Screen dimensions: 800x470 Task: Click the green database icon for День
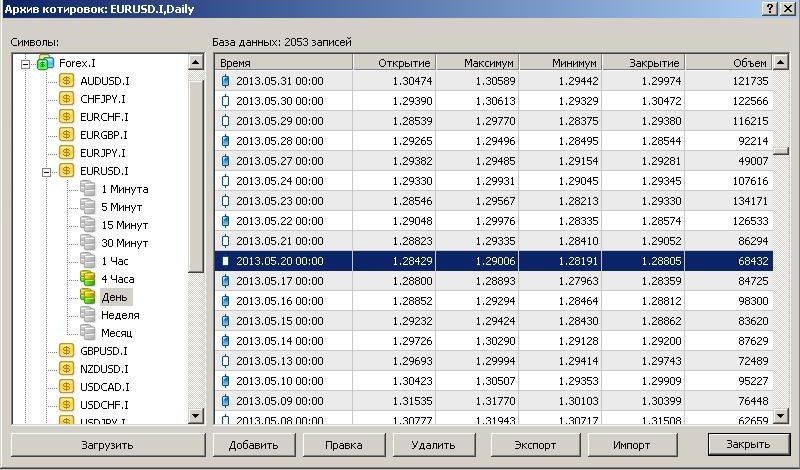88,296
